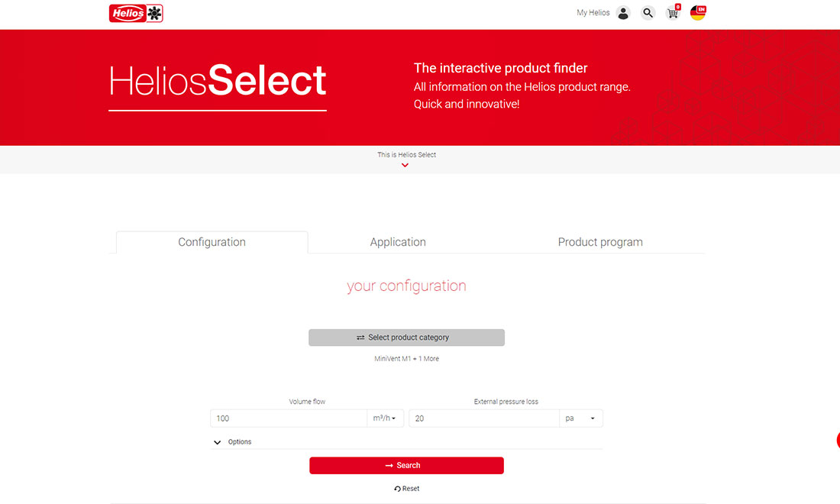Viewport: 840px width, 504px height.
Task: Open the pa pressure unit dropdown
Action: click(x=580, y=418)
